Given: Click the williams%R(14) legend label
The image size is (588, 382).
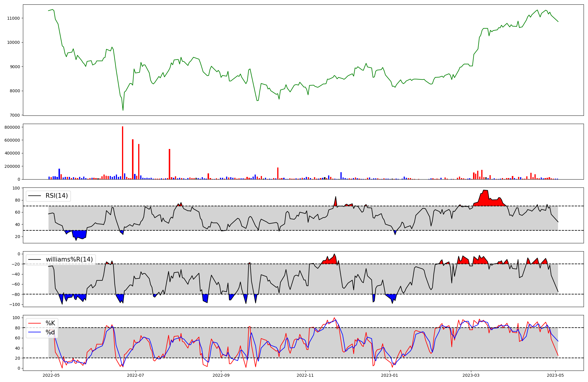Looking at the screenshot, I should (69, 259).
